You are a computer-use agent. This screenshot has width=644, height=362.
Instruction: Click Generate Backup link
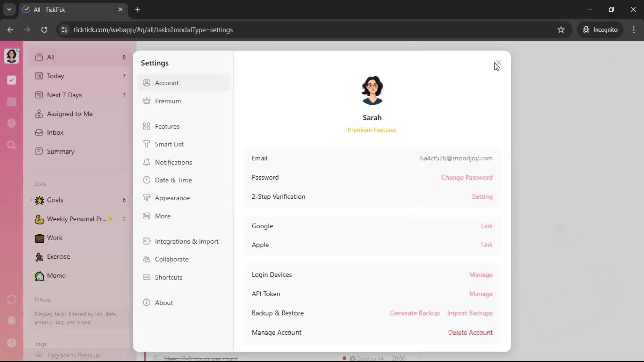click(415, 313)
